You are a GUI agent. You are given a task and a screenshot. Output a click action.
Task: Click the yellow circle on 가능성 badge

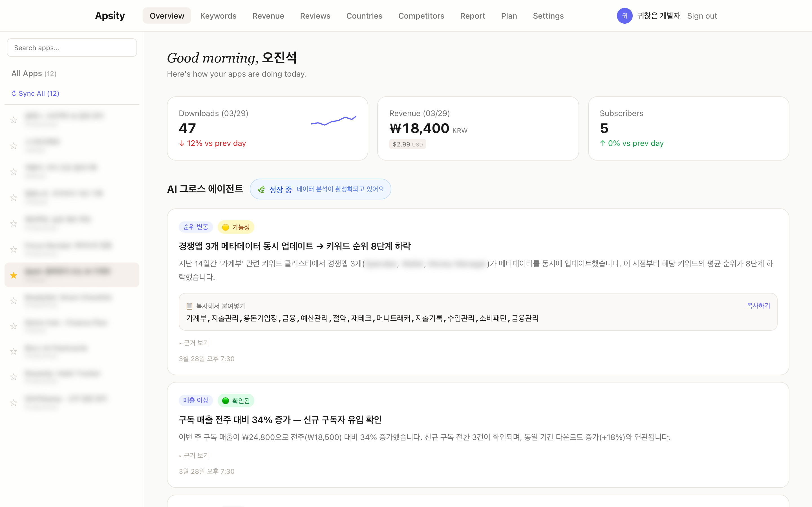tap(226, 227)
